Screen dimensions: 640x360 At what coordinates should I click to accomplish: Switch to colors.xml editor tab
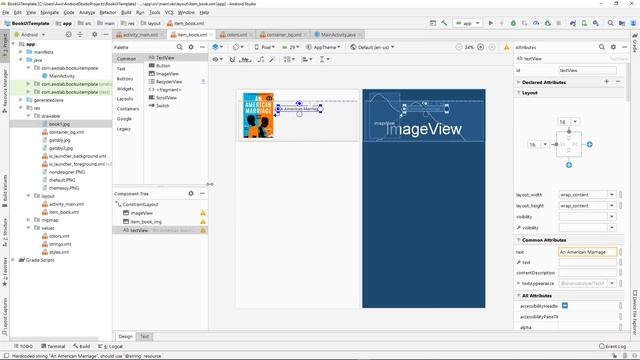[235, 35]
